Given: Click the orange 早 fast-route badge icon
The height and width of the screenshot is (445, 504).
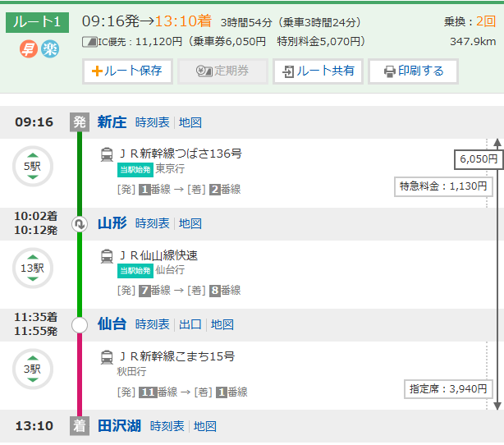Looking at the screenshot, I should click(x=29, y=49).
